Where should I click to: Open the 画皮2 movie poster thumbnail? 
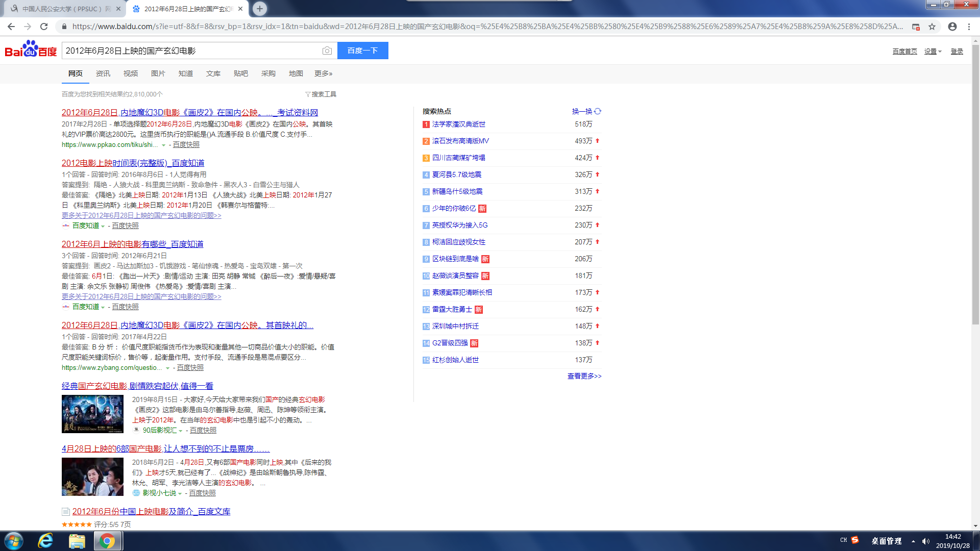(92, 414)
